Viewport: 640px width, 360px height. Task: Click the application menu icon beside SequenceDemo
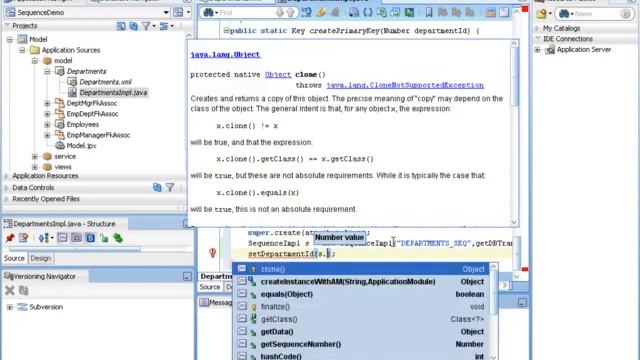click(x=178, y=13)
